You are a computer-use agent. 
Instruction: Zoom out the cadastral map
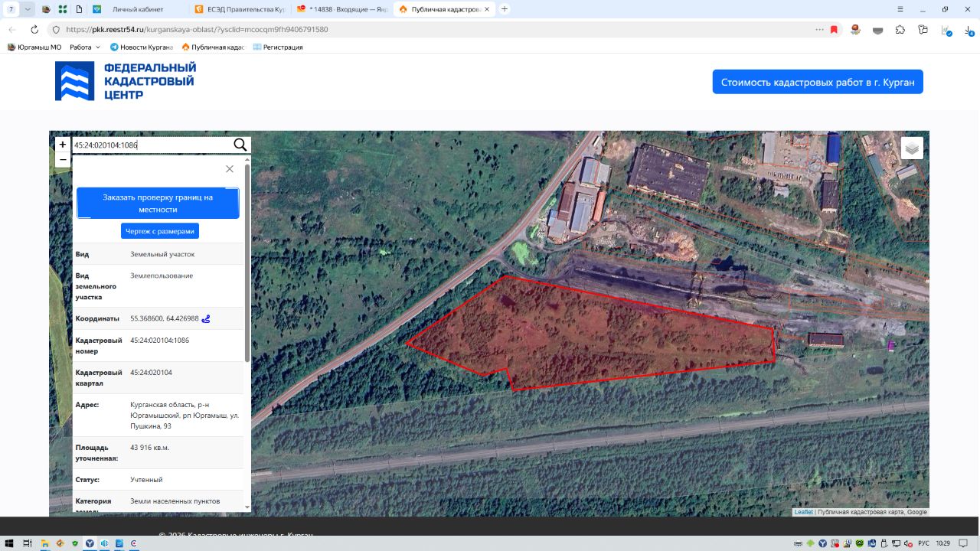(63, 160)
